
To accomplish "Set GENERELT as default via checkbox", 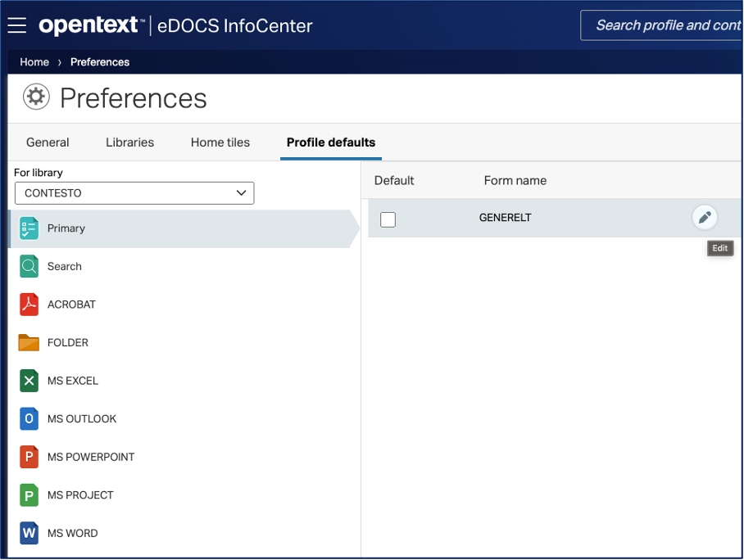I will tap(388, 219).
